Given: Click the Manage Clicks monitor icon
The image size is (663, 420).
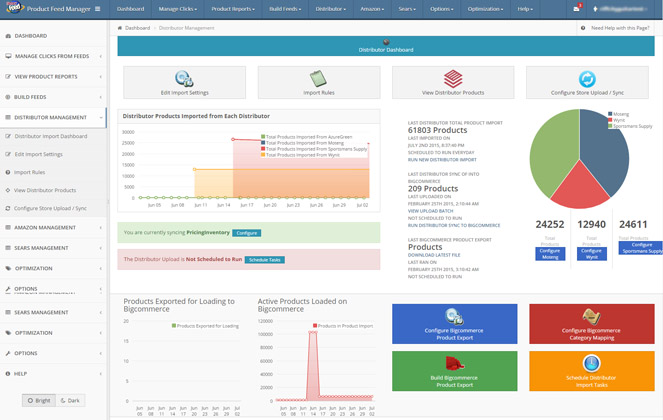Looking at the screenshot, I should pos(8,56).
